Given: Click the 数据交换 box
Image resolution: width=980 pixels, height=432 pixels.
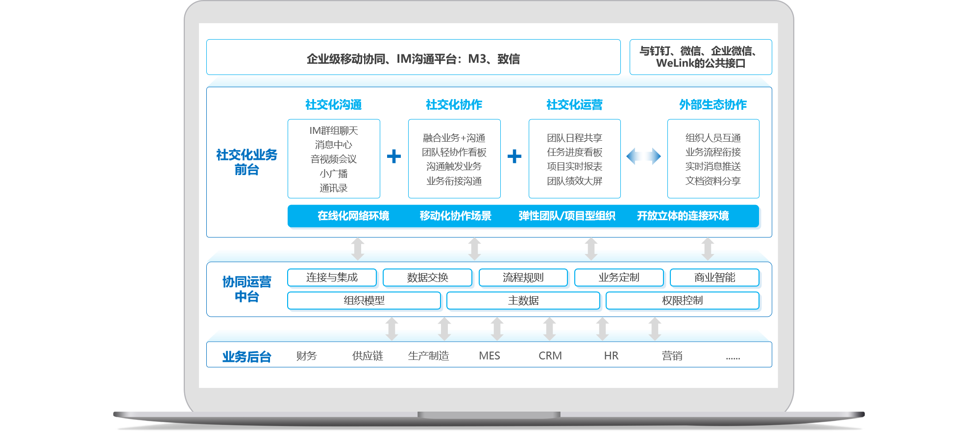Looking at the screenshot, I should pyautogui.click(x=427, y=278).
